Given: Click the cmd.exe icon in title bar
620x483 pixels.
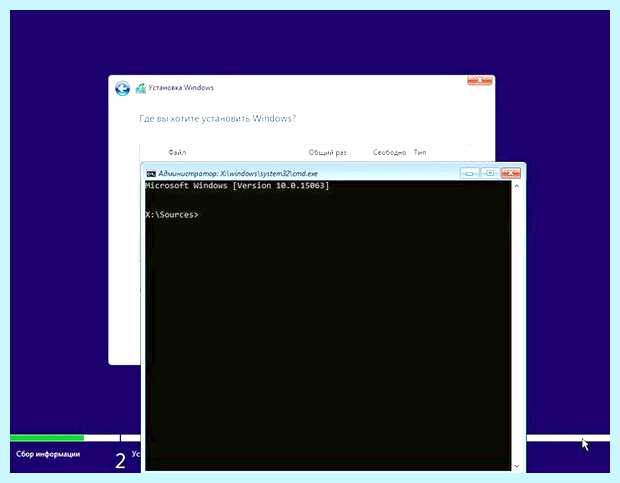Looking at the screenshot, I should [x=151, y=174].
